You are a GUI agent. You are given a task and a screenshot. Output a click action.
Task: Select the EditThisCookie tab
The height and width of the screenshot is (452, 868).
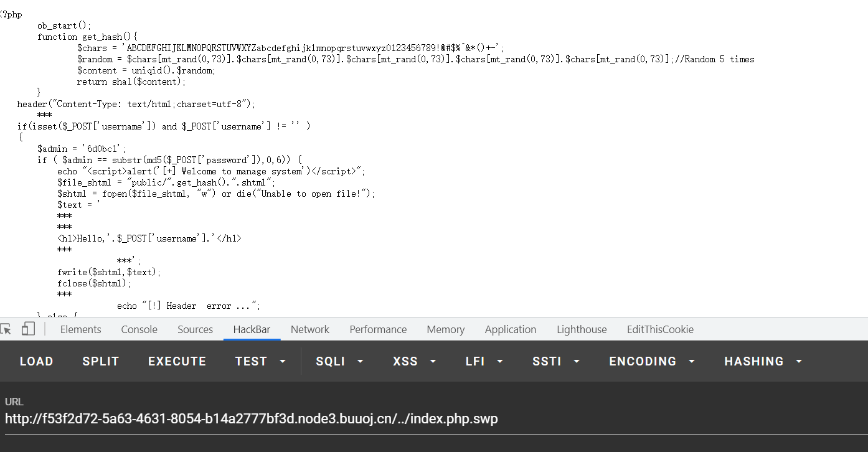(660, 329)
